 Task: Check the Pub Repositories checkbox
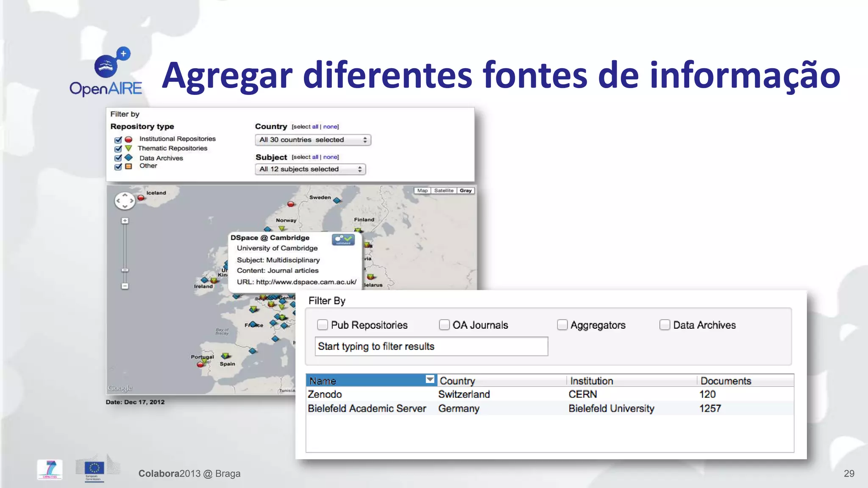323,325
